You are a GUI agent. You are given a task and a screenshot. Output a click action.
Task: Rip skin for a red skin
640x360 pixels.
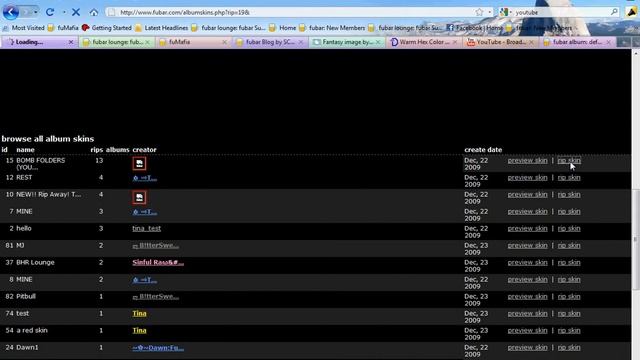(x=569, y=331)
